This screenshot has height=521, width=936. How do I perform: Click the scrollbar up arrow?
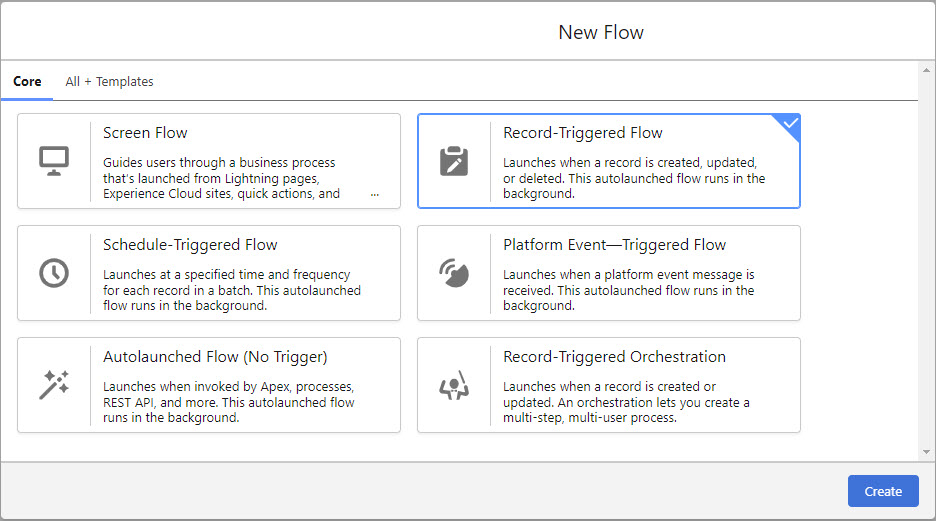[x=926, y=70]
